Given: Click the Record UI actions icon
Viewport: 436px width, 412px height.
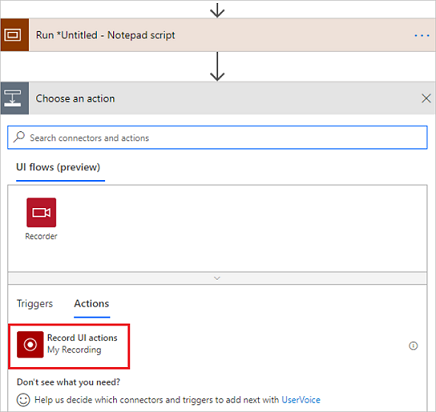Looking at the screenshot, I should pos(30,344).
